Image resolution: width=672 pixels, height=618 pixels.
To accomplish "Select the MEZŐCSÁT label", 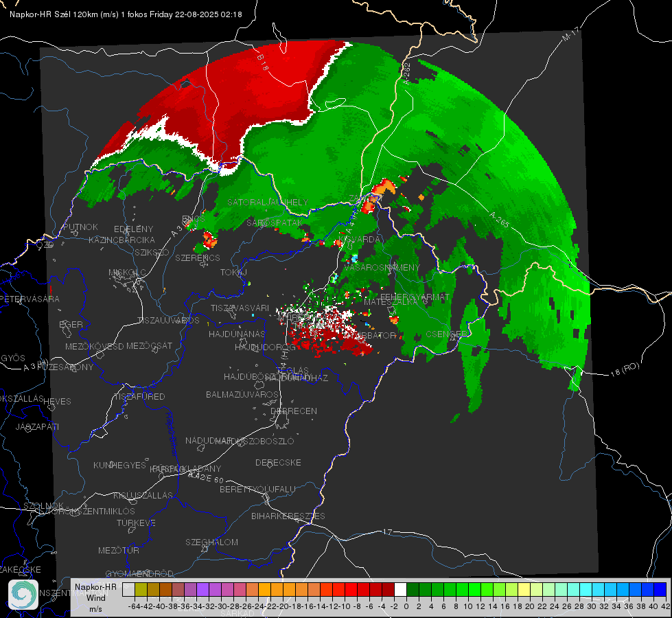I will (149, 345).
